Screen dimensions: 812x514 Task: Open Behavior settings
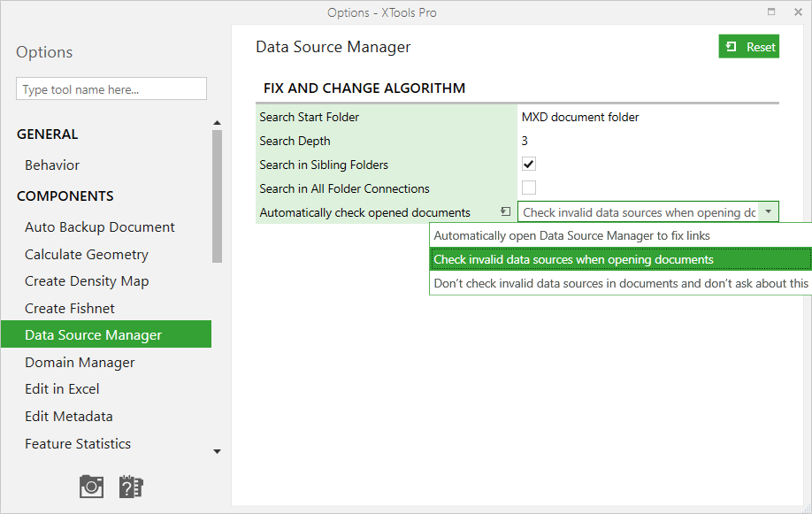[x=52, y=165]
